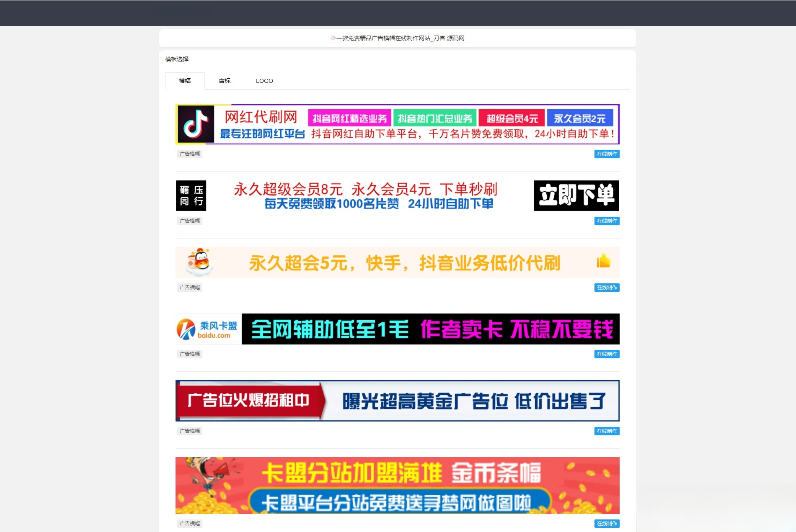Click the 广告横幅 tag under the first banner
This screenshot has height=532, width=796.
(x=189, y=154)
